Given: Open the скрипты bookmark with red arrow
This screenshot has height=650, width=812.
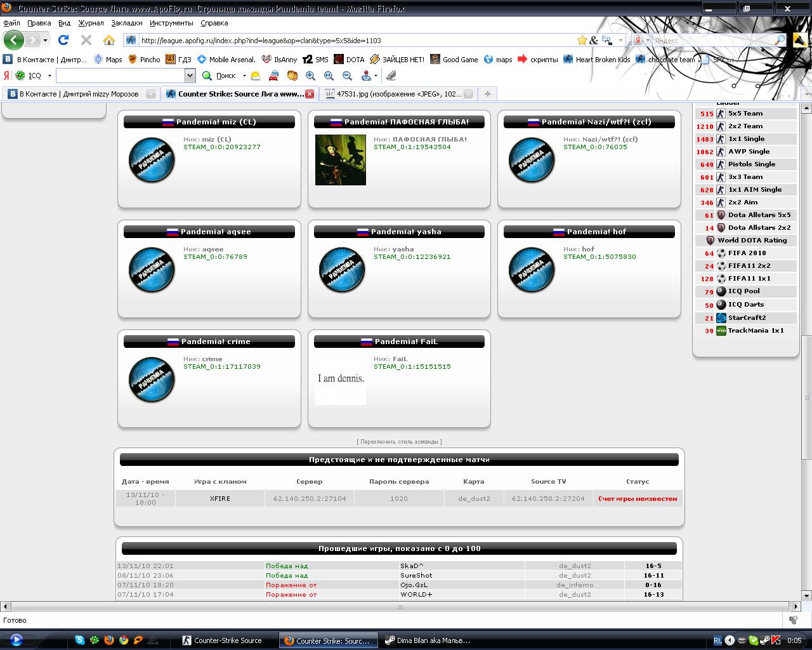Looking at the screenshot, I should [x=538, y=60].
